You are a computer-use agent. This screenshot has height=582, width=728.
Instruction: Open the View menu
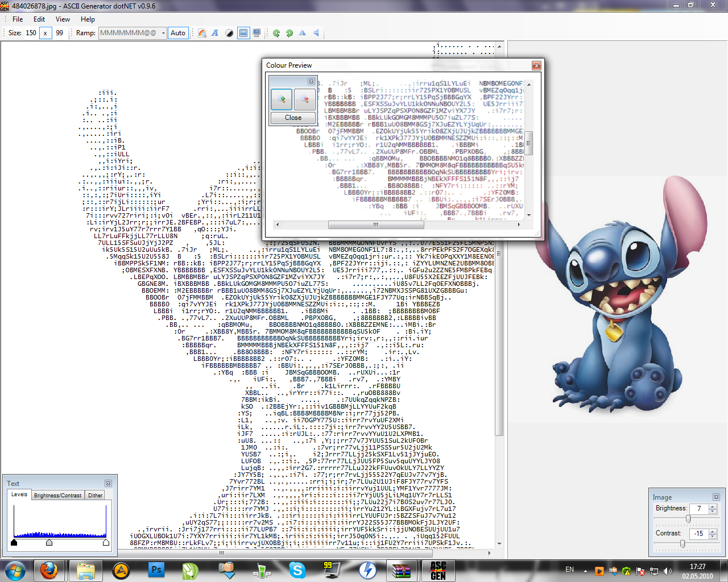pyautogui.click(x=63, y=19)
